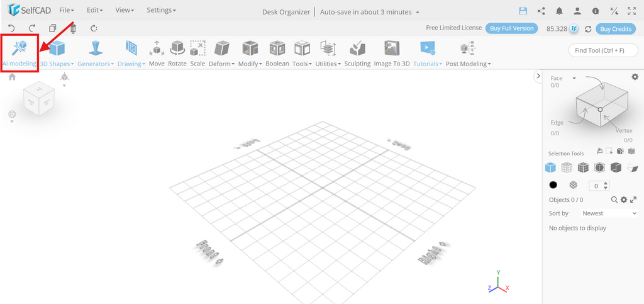The height and width of the screenshot is (304, 644).
Task: Open the Image To 3D tool
Action: pos(392,53)
